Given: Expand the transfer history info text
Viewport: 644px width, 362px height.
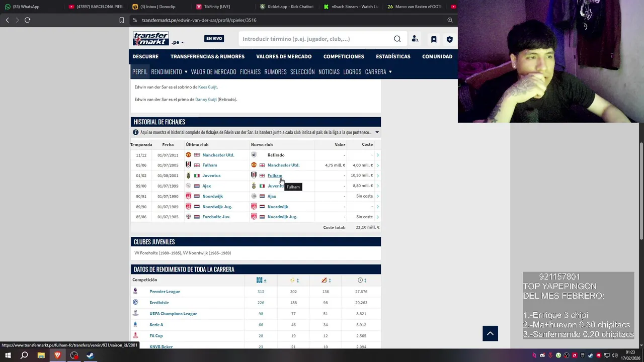Looking at the screenshot, I should coord(377,133).
